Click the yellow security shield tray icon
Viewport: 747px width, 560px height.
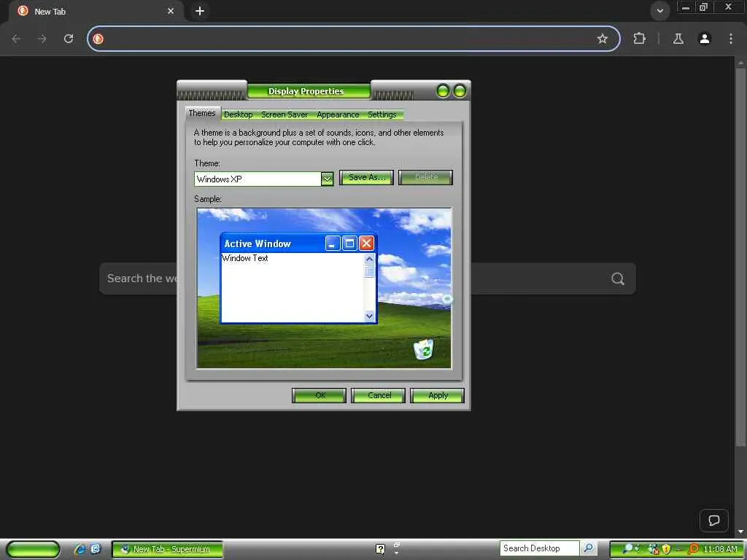click(666, 549)
